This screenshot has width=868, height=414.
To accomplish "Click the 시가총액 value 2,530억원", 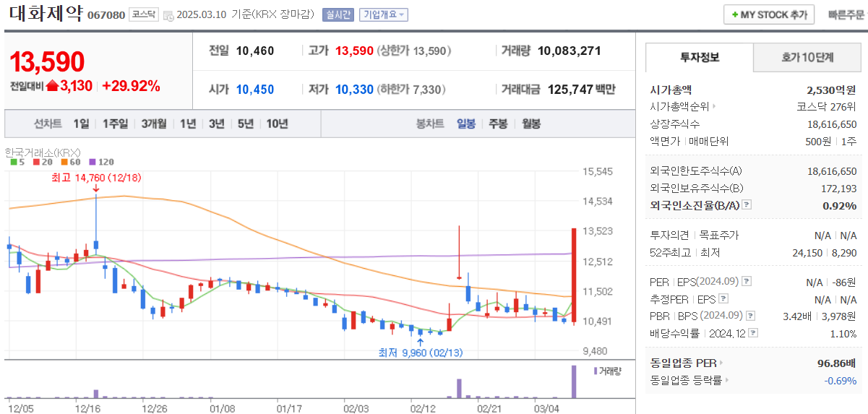I will tap(832, 90).
